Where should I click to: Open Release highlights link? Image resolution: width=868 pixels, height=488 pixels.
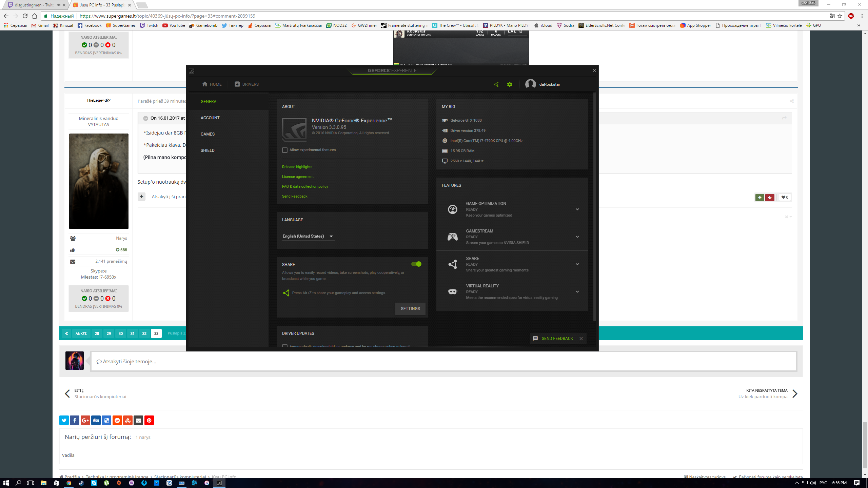pos(297,167)
